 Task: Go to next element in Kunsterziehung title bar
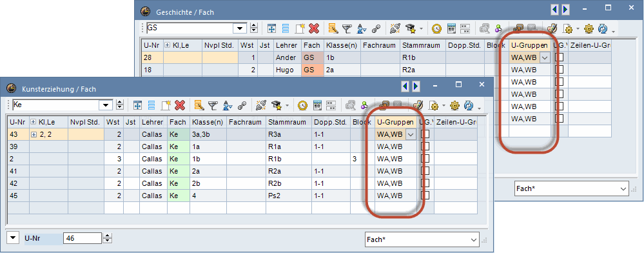pyautogui.click(x=416, y=86)
